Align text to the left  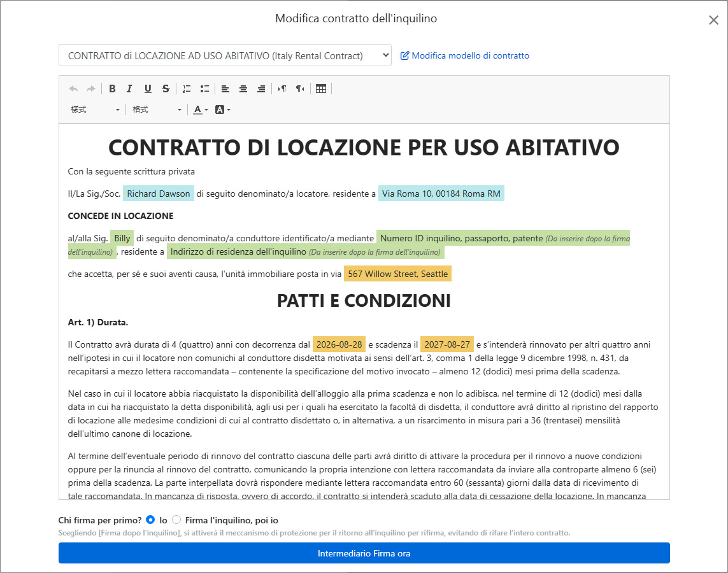pos(225,88)
